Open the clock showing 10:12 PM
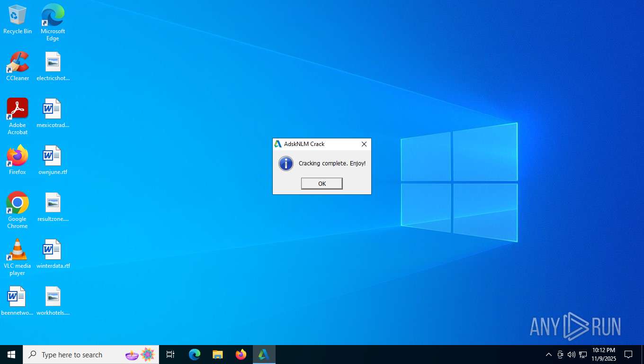The height and width of the screenshot is (364, 644). pos(604,355)
